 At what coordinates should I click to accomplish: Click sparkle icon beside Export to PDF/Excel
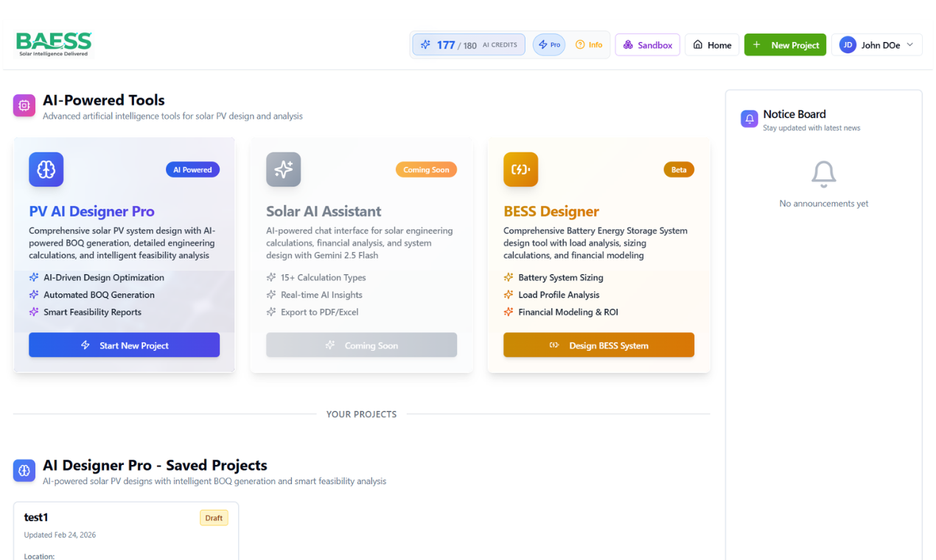click(x=271, y=312)
